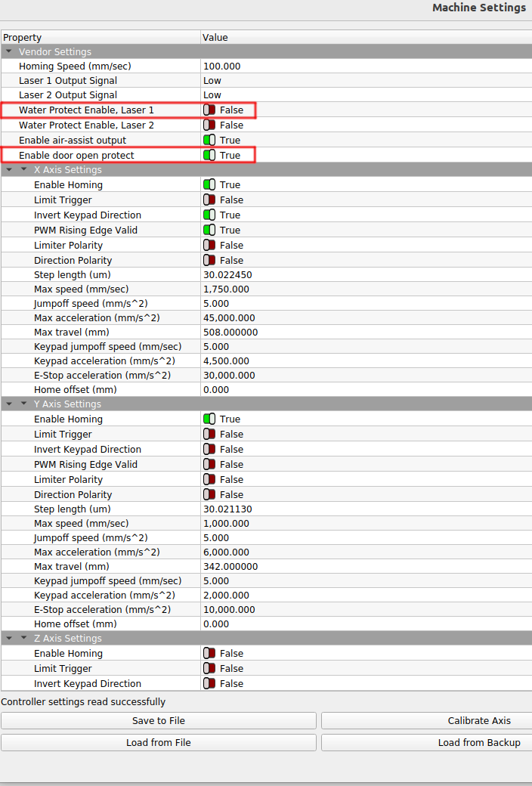532x786 pixels.
Task: Disable the air-assist output toggle
Action: coord(209,141)
